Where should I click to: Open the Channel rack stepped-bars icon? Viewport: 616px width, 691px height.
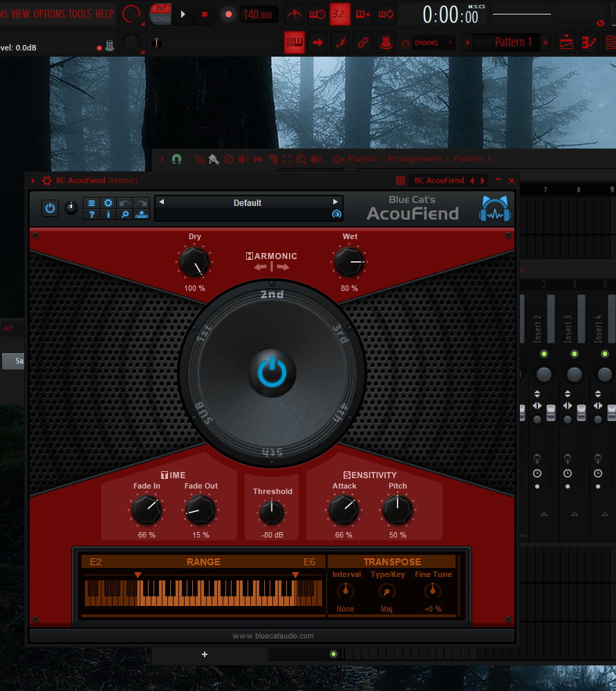point(588,42)
